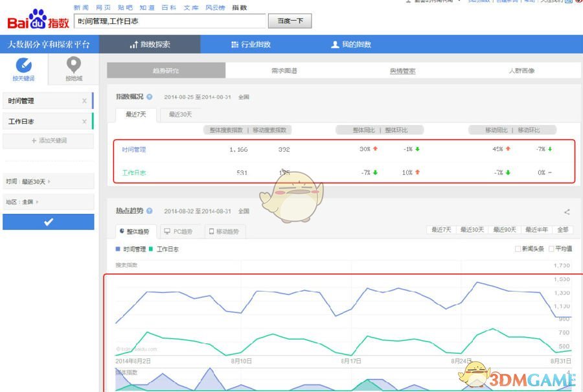
Task: Remove the 工作日志 keyword with its X
Action: point(84,122)
